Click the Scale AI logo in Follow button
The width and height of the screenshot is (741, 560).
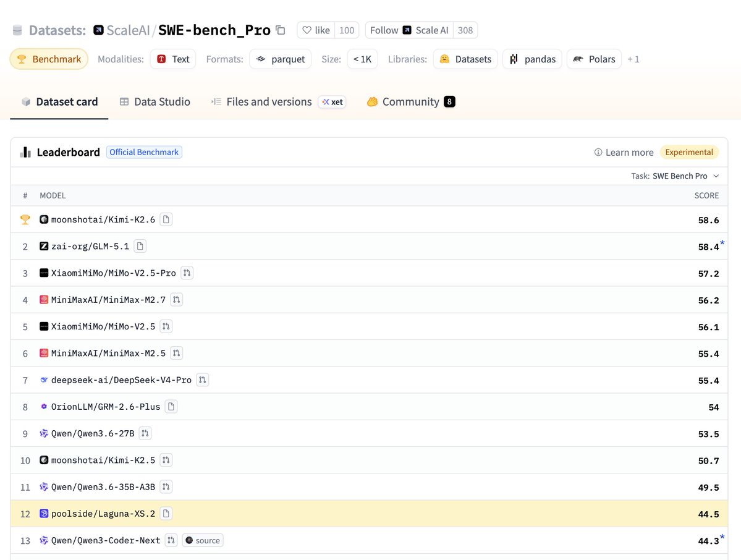(x=407, y=30)
